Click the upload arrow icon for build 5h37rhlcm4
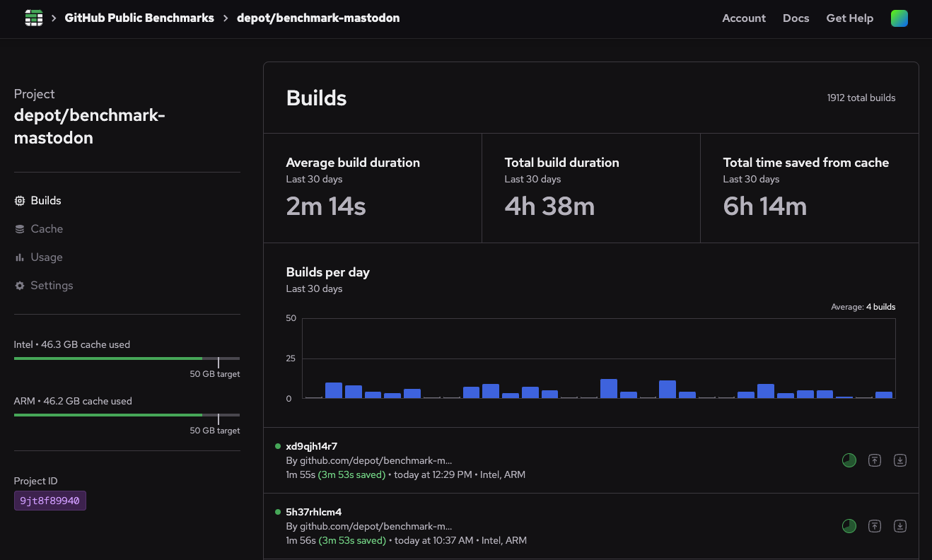 pos(875,526)
